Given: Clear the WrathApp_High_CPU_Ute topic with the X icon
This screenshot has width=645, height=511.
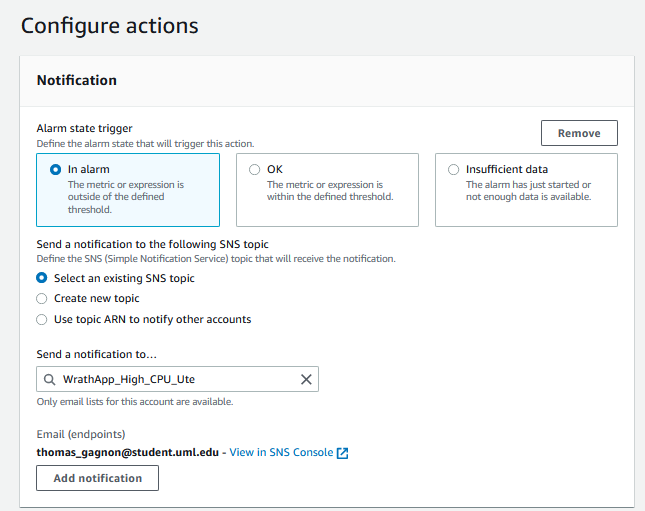Looking at the screenshot, I should [x=307, y=380].
